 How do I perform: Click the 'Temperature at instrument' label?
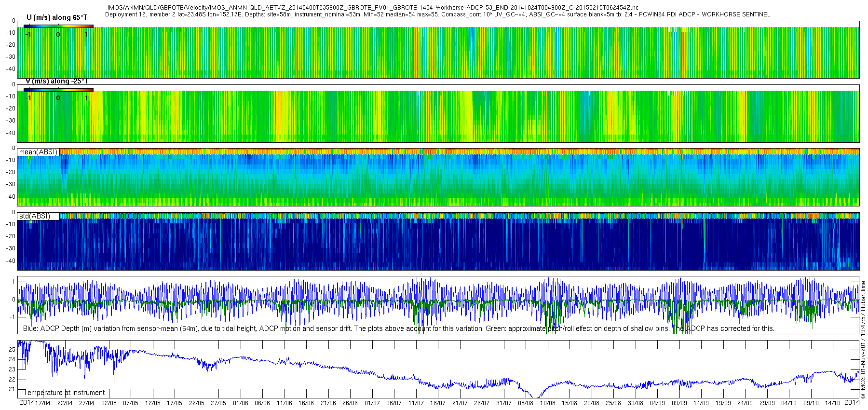tap(64, 393)
